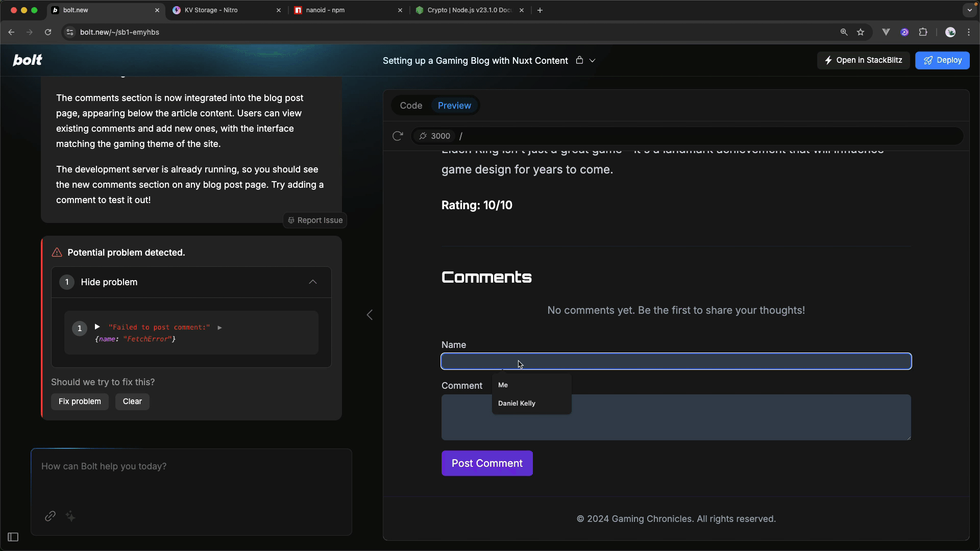This screenshot has height=551, width=980.
Task: Open project title dropdown chevron
Action: (593, 60)
